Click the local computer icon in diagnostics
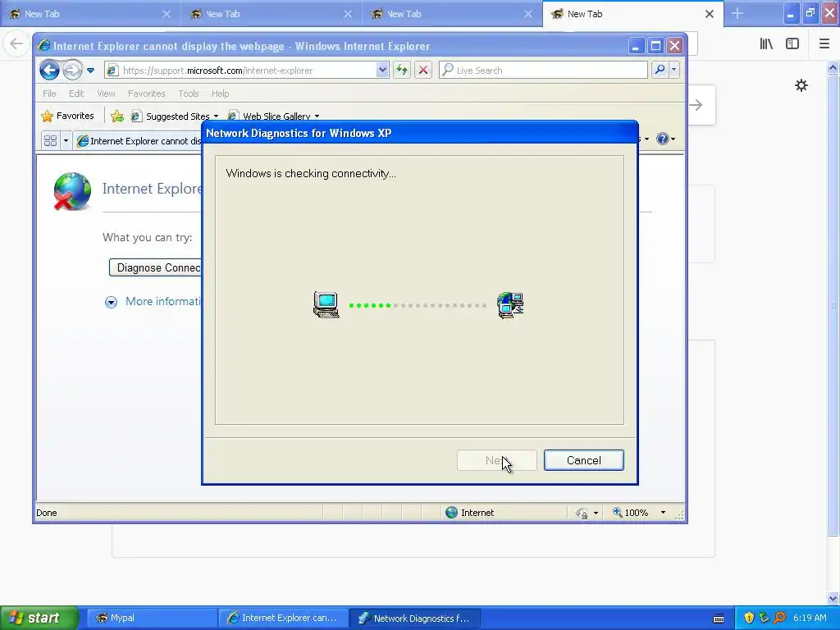 point(326,305)
